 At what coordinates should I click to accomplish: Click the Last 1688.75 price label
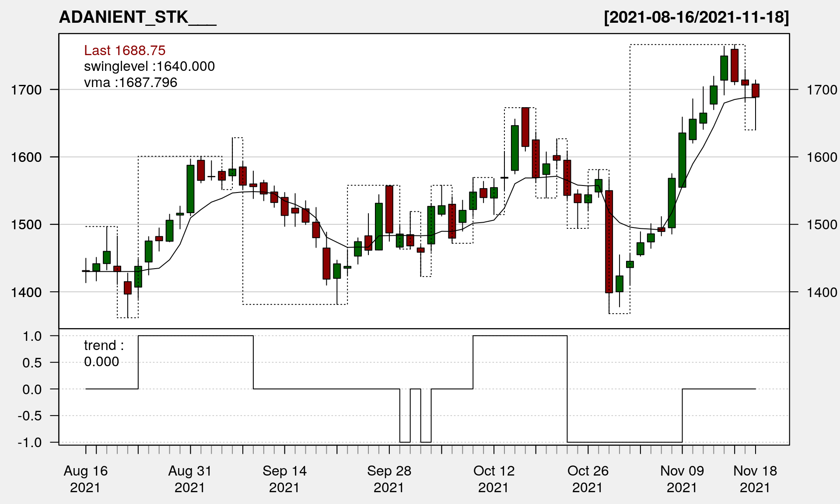click(125, 50)
